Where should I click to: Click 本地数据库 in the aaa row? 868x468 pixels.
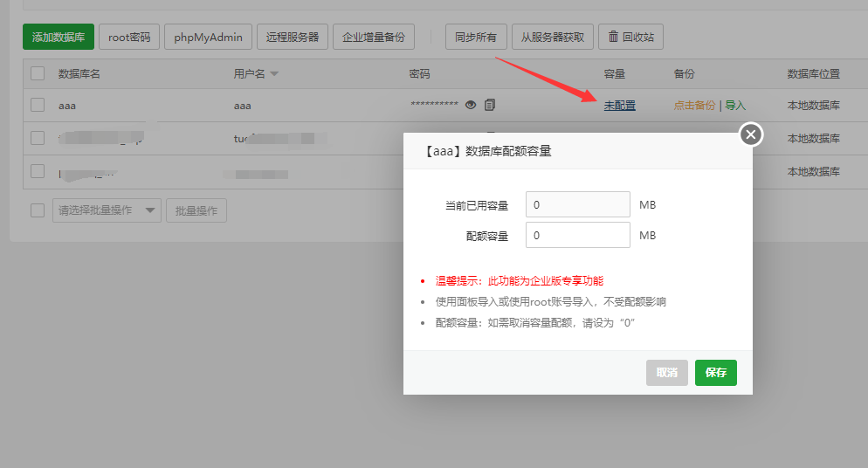coord(814,105)
